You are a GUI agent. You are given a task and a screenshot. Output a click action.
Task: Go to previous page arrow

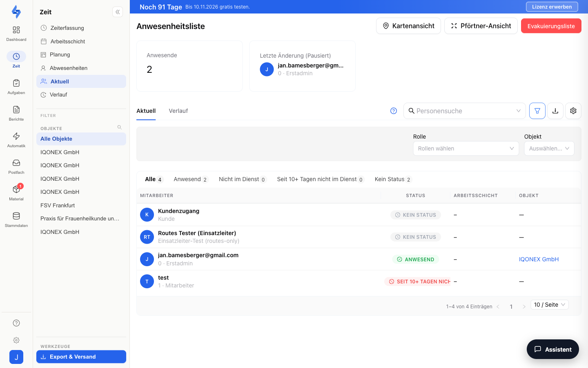pyautogui.click(x=498, y=307)
